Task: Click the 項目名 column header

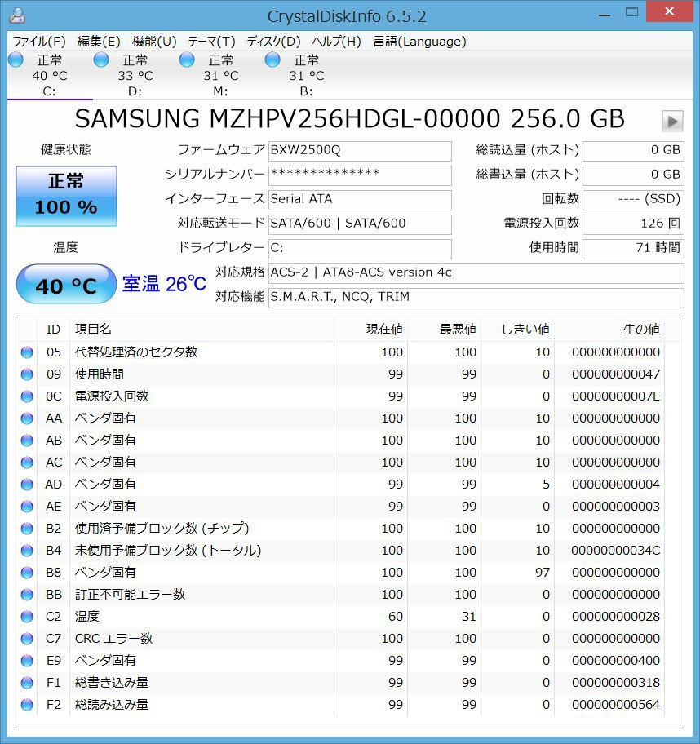Action: [202, 330]
